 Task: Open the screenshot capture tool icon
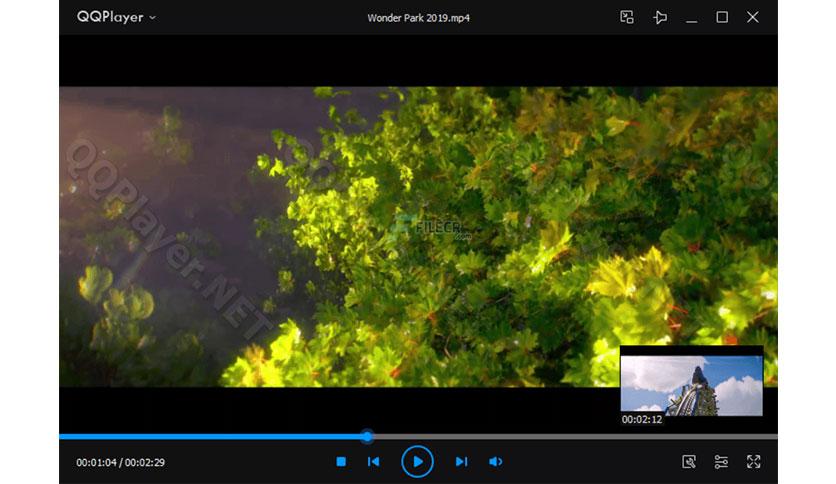[x=689, y=462]
